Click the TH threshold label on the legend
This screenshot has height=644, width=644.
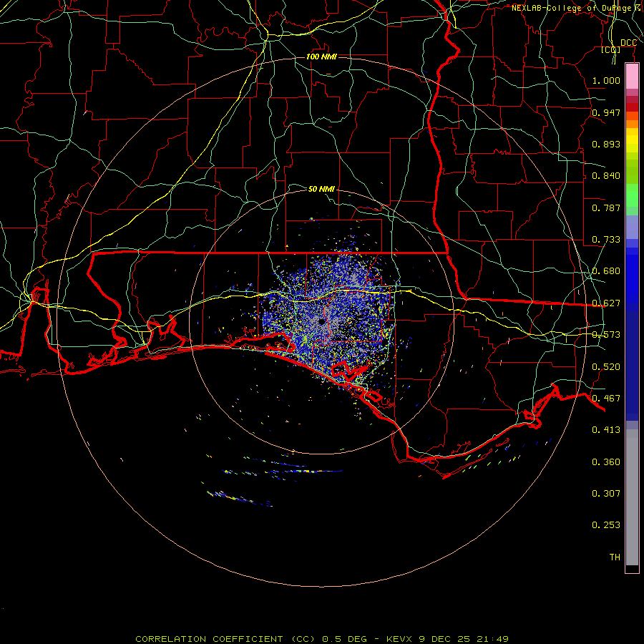[615, 557]
